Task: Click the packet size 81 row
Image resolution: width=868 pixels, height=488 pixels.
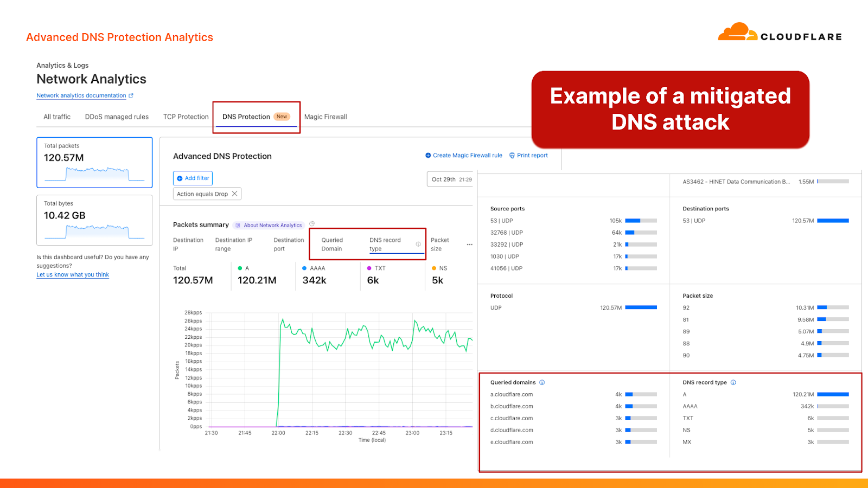Action: click(765, 320)
